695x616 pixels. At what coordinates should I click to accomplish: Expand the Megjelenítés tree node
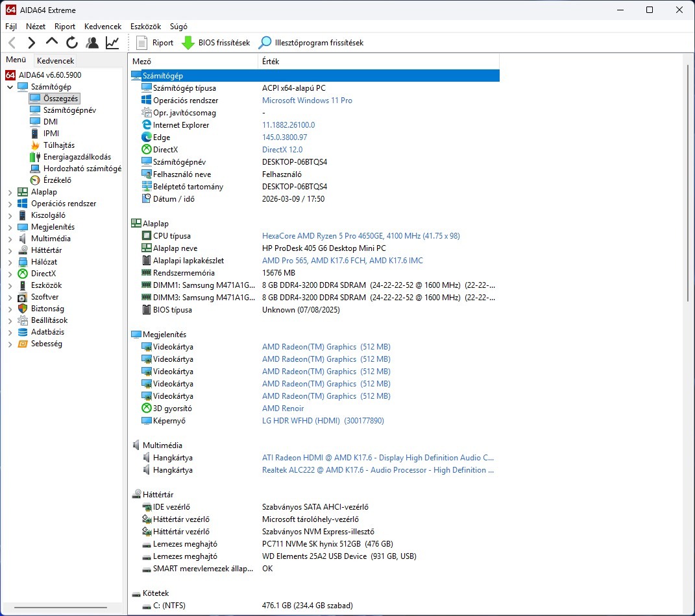point(10,227)
